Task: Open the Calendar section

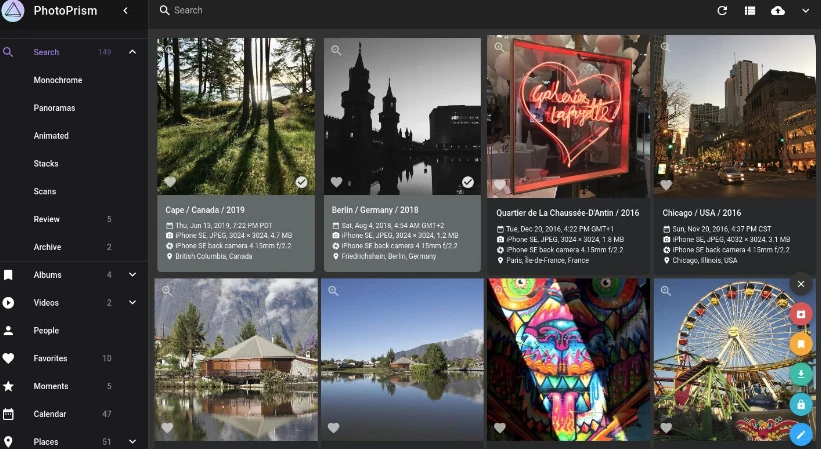Action: click(50, 414)
